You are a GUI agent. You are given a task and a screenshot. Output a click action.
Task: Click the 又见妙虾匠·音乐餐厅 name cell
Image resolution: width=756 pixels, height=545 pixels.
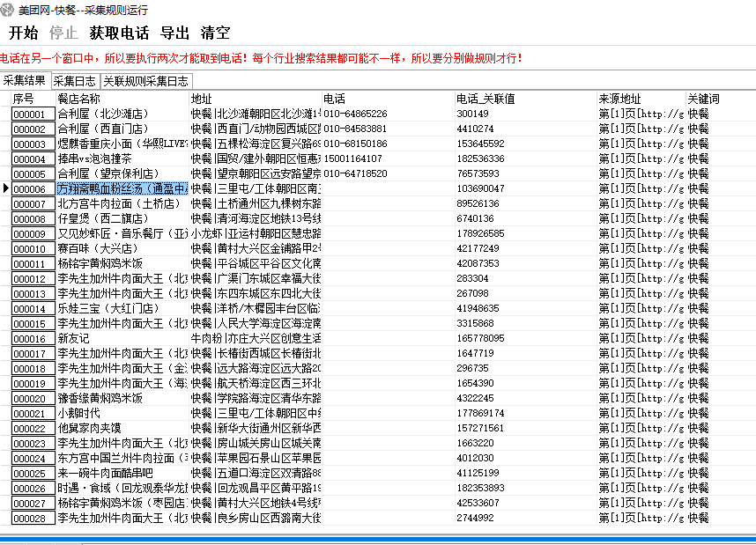122,233
